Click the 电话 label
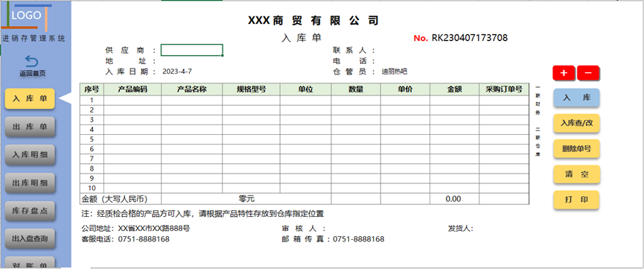Screen dimensions: 644x269 pos(354,61)
